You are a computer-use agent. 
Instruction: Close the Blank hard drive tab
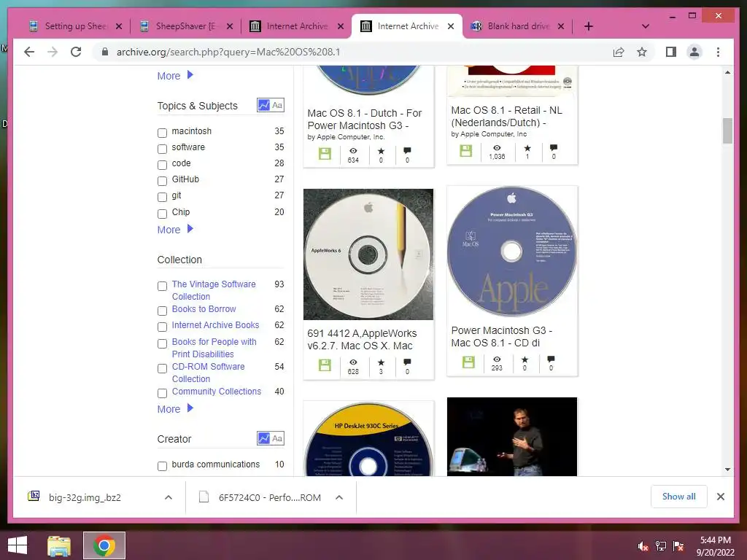561,26
